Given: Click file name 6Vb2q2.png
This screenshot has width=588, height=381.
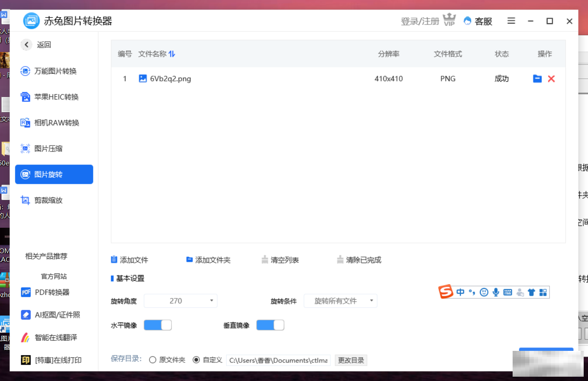Looking at the screenshot, I should point(171,79).
